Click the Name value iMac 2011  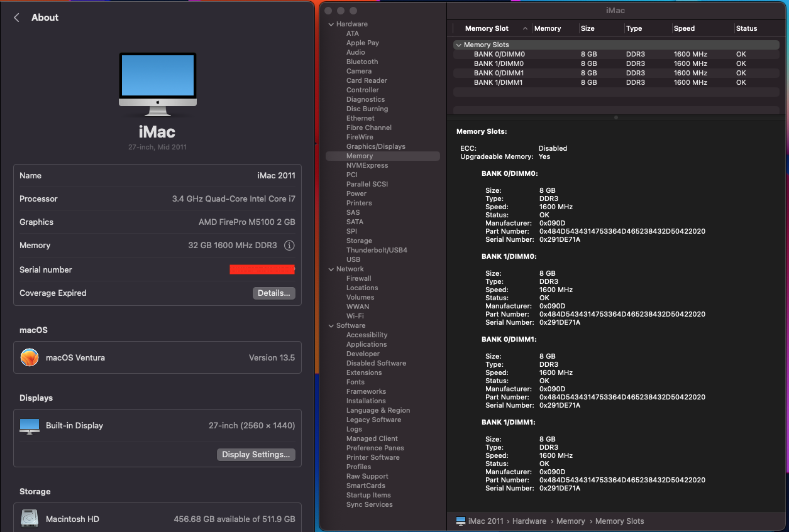click(277, 176)
